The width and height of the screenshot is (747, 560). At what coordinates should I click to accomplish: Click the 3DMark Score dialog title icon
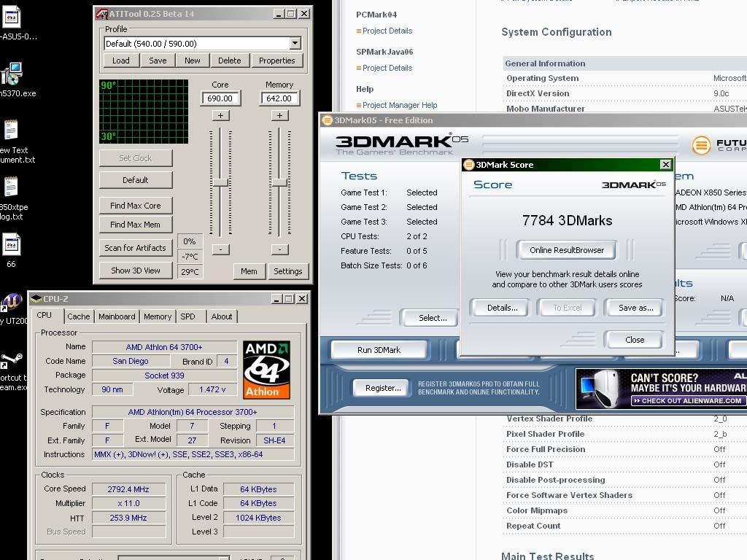(x=469, y=165)
